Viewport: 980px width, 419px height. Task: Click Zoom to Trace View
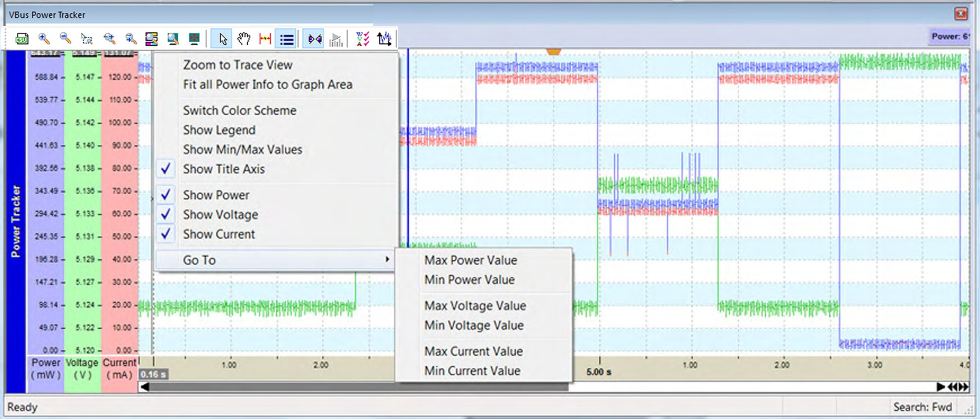(x=238, y=65)
